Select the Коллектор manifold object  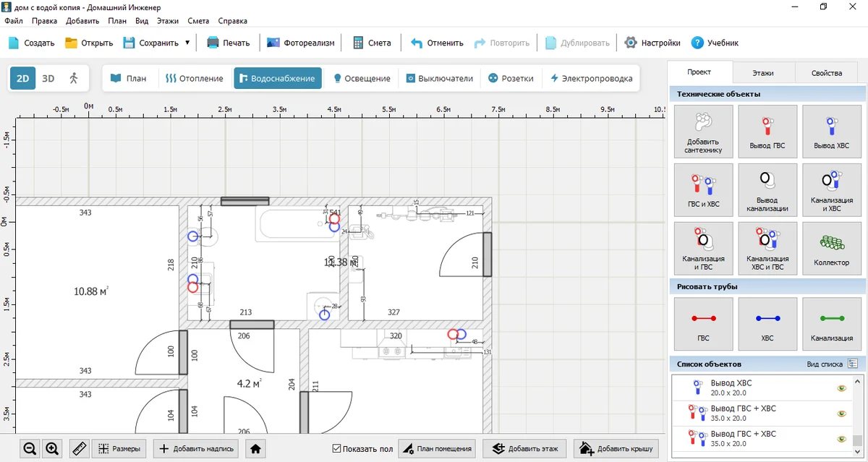832,249
